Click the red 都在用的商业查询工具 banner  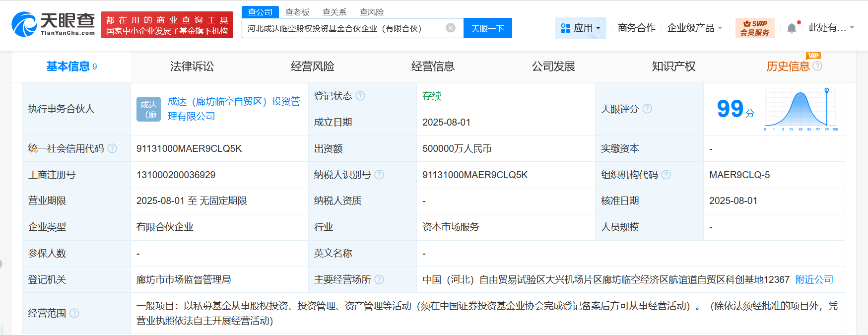(167, 25)
